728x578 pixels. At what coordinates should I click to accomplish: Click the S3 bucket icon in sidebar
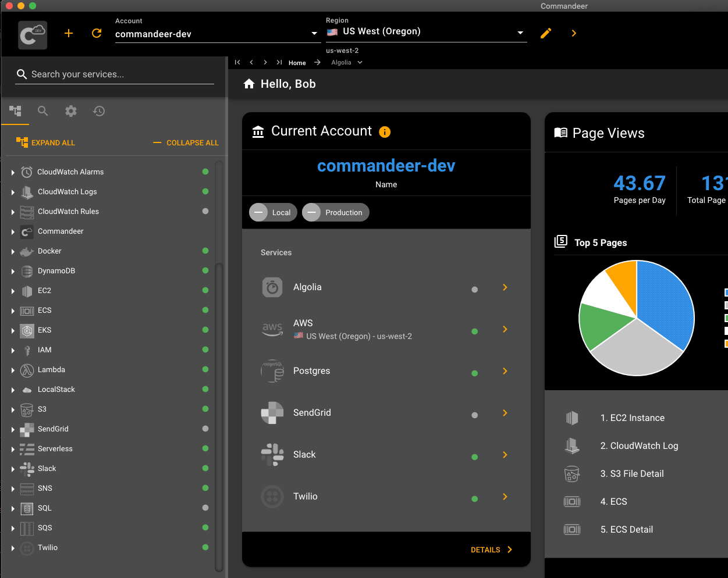[27, 409]
